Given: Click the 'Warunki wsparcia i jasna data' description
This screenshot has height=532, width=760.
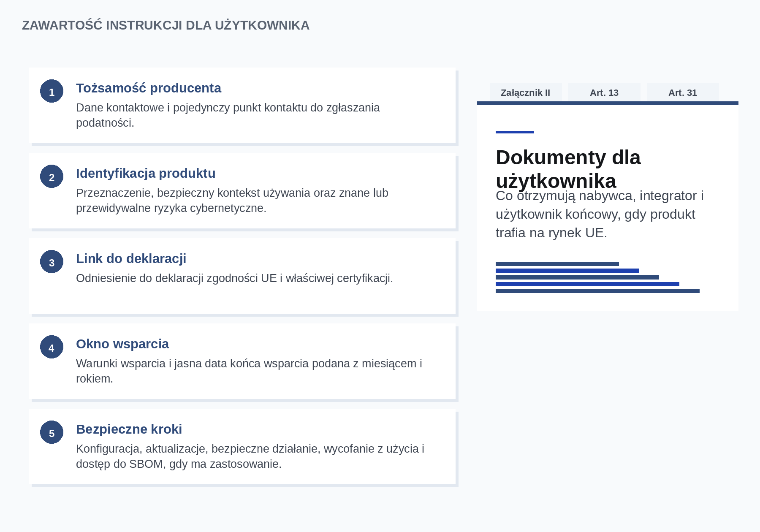Looking at the screenshot, I should point(249,371).
